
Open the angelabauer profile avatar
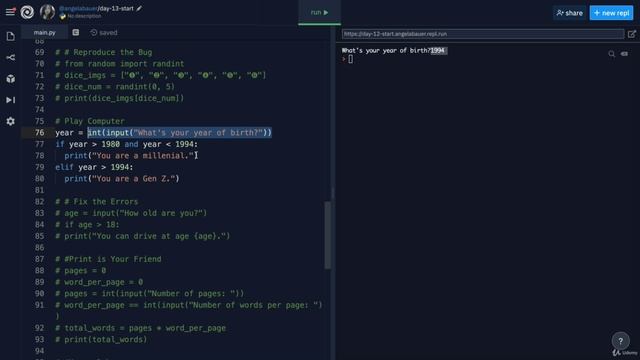[x=47, y=12]
